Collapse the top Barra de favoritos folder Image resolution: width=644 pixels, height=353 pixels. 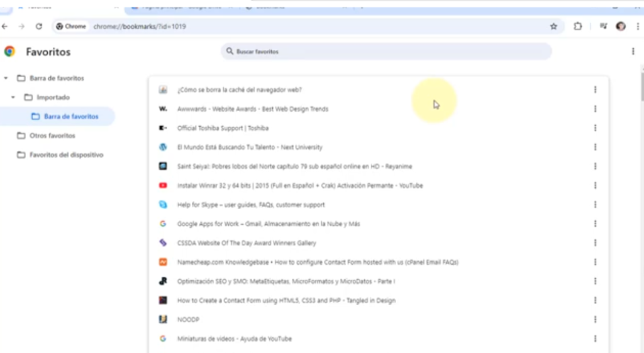point(6,79)
